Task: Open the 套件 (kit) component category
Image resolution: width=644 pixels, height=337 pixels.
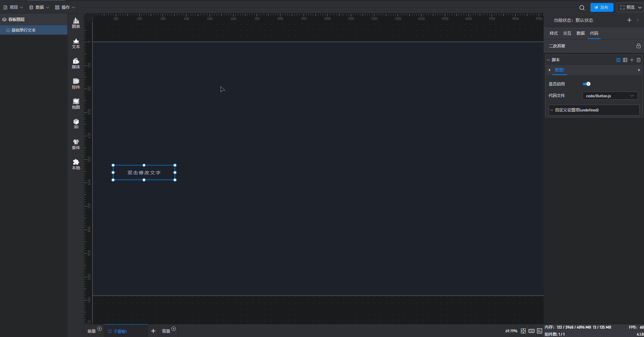Action: 76,144
